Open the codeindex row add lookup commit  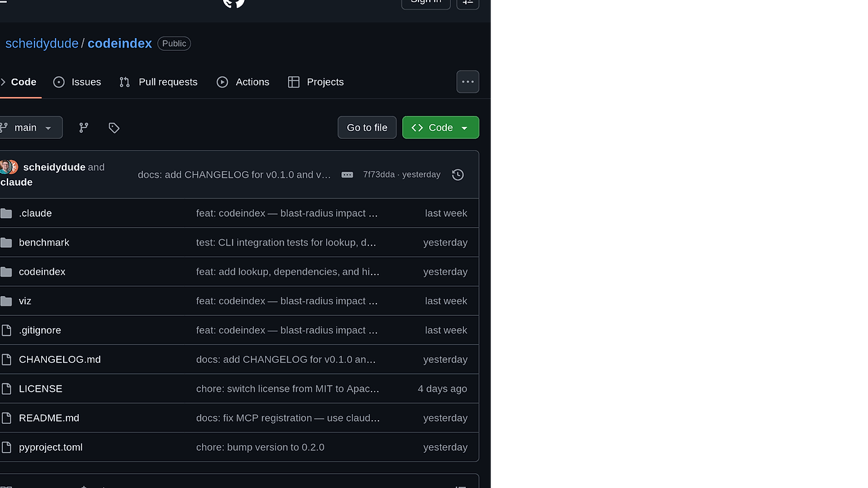(x=288, y=272)
